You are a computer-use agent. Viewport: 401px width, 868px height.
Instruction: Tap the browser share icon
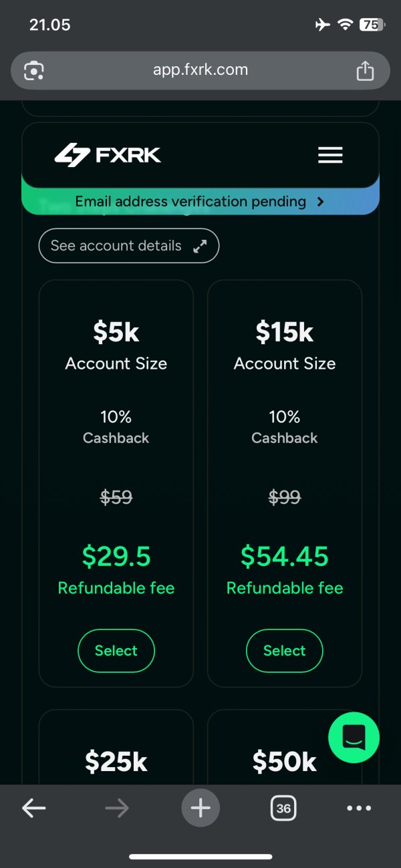[365, 70]
